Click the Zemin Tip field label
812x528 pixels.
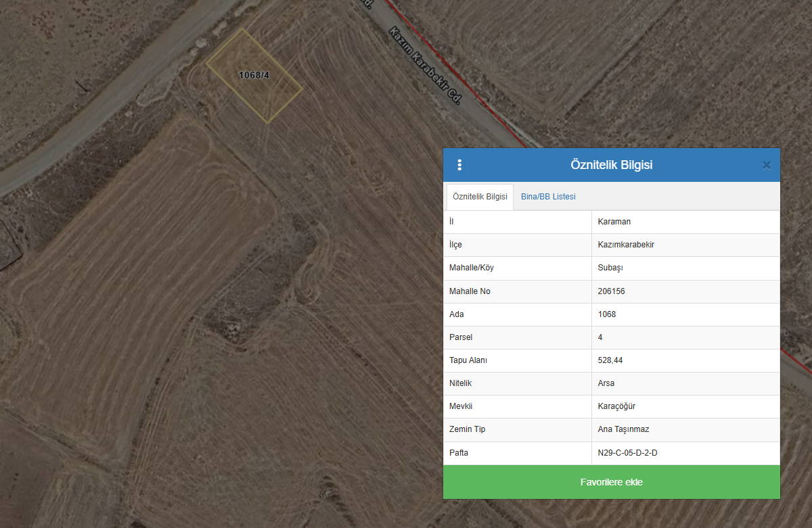coord(467,429)
